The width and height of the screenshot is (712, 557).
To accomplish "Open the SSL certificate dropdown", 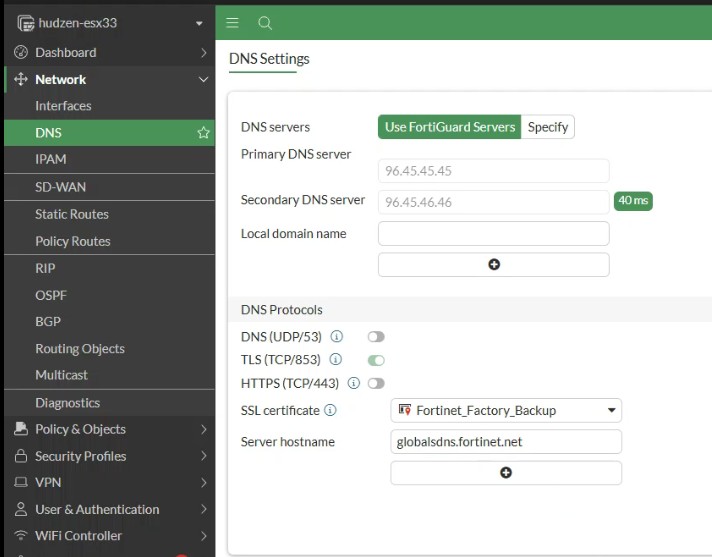I will tap(506, 410).
